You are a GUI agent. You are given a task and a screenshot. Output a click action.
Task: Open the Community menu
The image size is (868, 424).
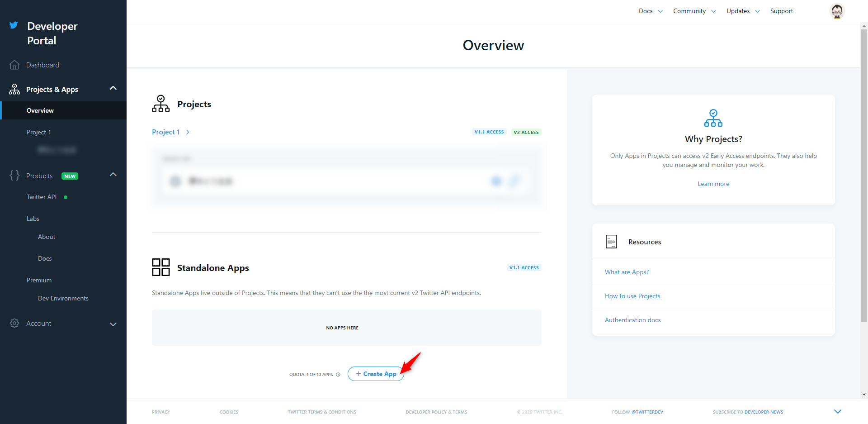click(689, 11)
